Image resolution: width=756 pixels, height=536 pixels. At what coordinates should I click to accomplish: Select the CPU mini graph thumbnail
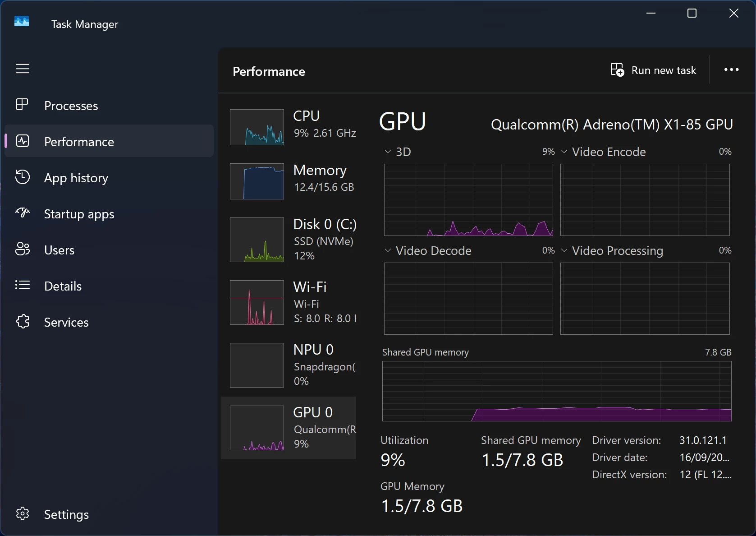click(257, 127)
